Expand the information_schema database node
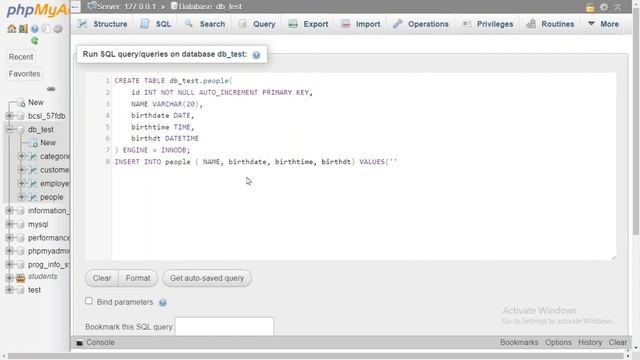640x360 pixels. pos(9,211)
